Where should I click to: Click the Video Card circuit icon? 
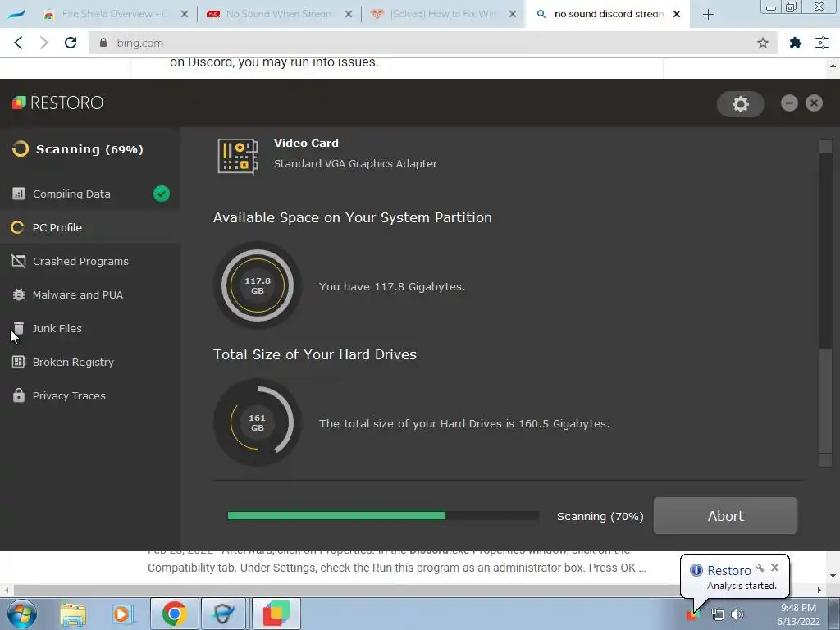click(238, 157)
